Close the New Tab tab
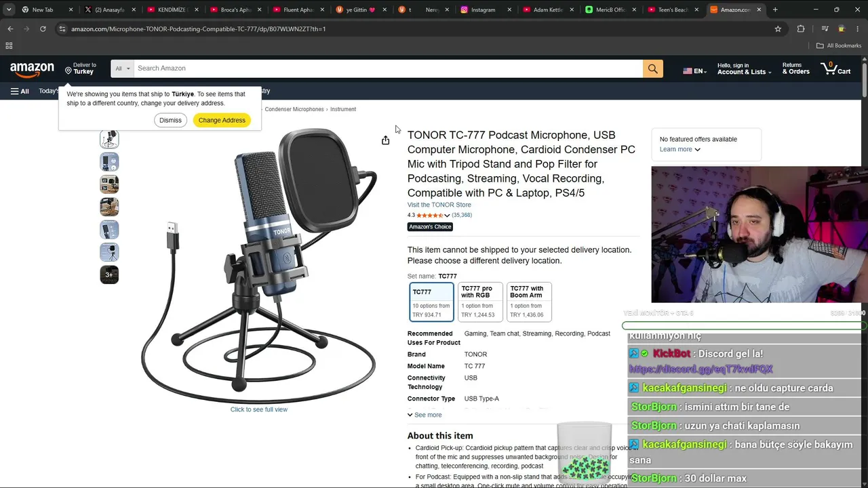Viewport: 868px width, 488px height. pyautogui.click(x=71, y=9)
